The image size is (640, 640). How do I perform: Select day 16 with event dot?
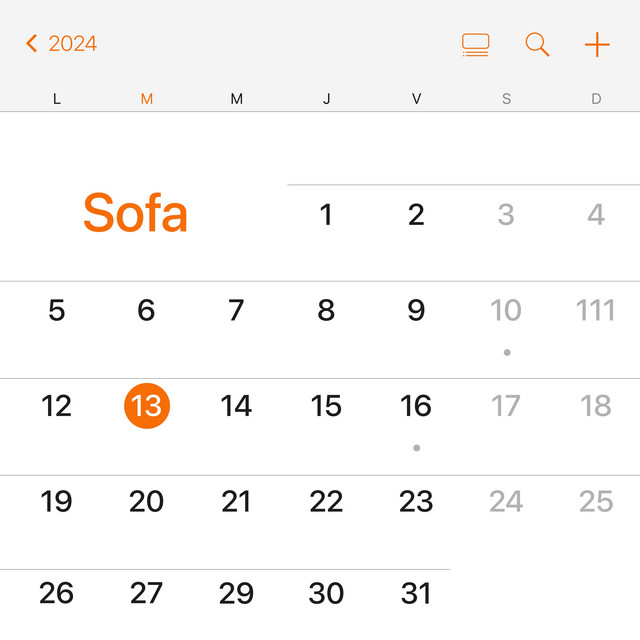tap(416, 406)
